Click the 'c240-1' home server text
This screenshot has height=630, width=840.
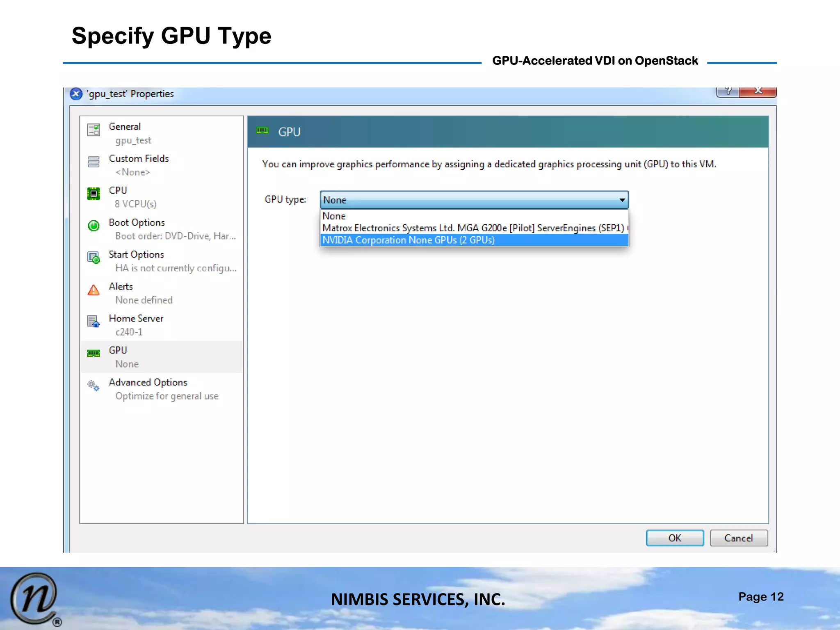coord(129,332)
